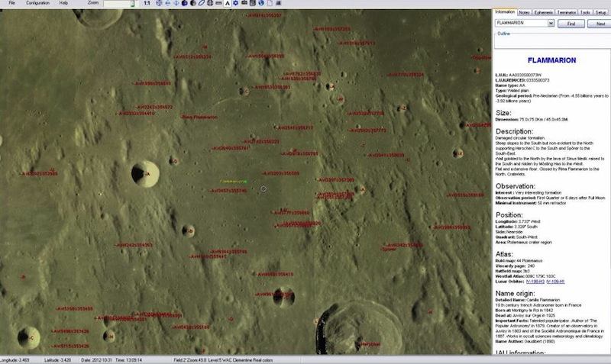
Task: Click the blank white page icon
Action: pyautogui.click(x=270, y=3)
